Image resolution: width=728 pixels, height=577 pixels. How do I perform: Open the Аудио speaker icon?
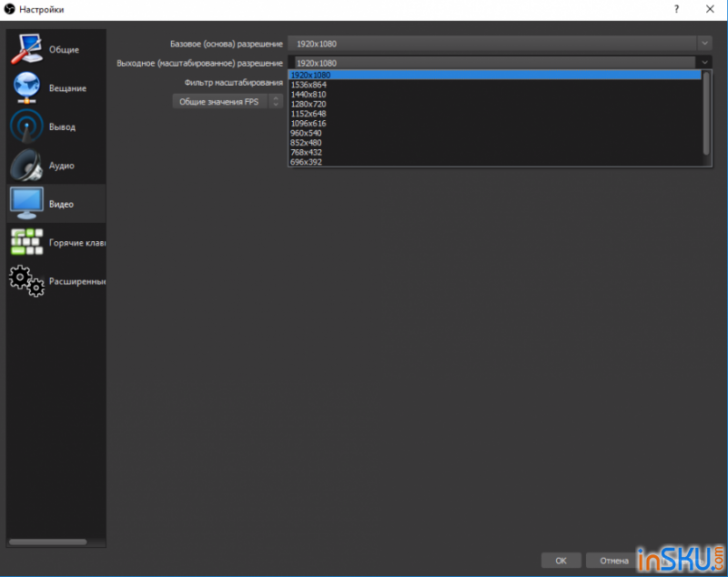point(26,166)
